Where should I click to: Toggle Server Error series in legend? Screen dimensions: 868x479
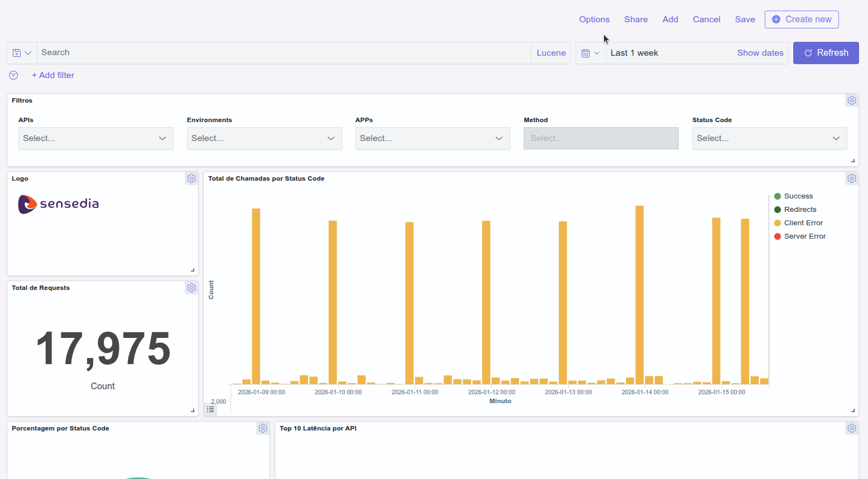pos(804,236)
